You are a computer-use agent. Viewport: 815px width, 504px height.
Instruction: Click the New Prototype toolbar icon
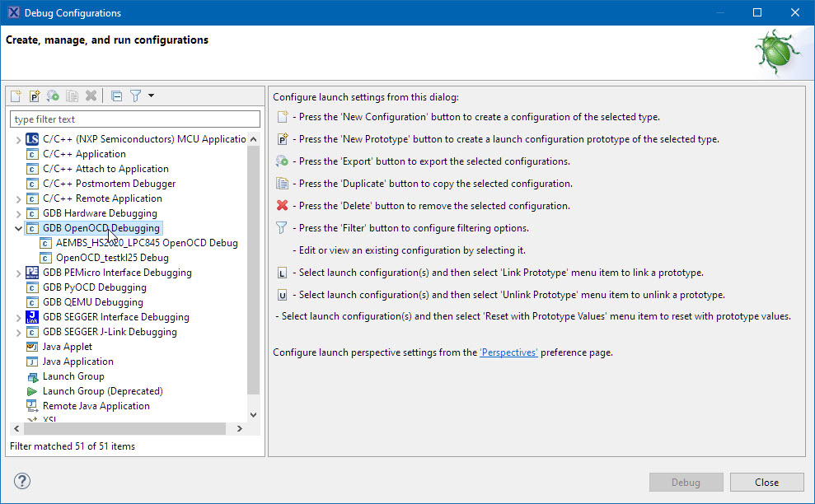click(35, 96)
